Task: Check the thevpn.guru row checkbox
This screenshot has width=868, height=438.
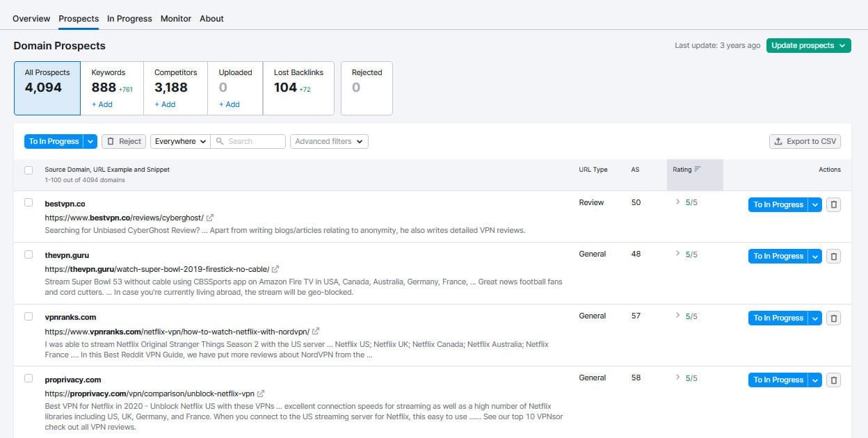Action: [x=29, y=254]
